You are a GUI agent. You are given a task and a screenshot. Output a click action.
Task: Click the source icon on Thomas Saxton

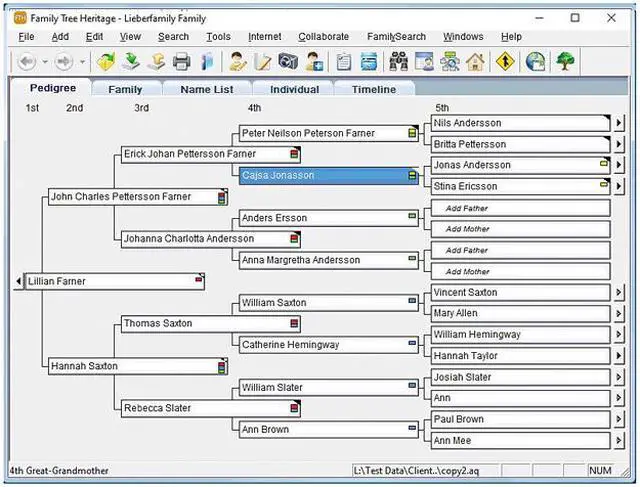(x=294, y=324)
